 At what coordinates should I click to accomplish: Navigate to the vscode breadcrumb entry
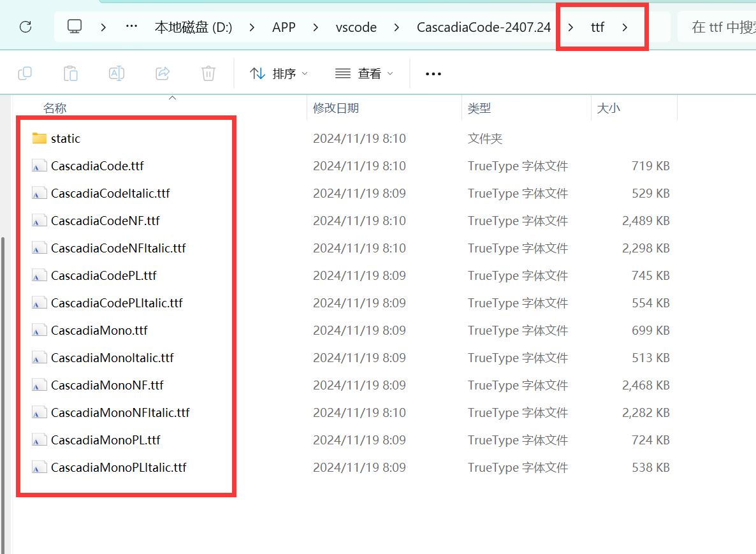(356, 27)
